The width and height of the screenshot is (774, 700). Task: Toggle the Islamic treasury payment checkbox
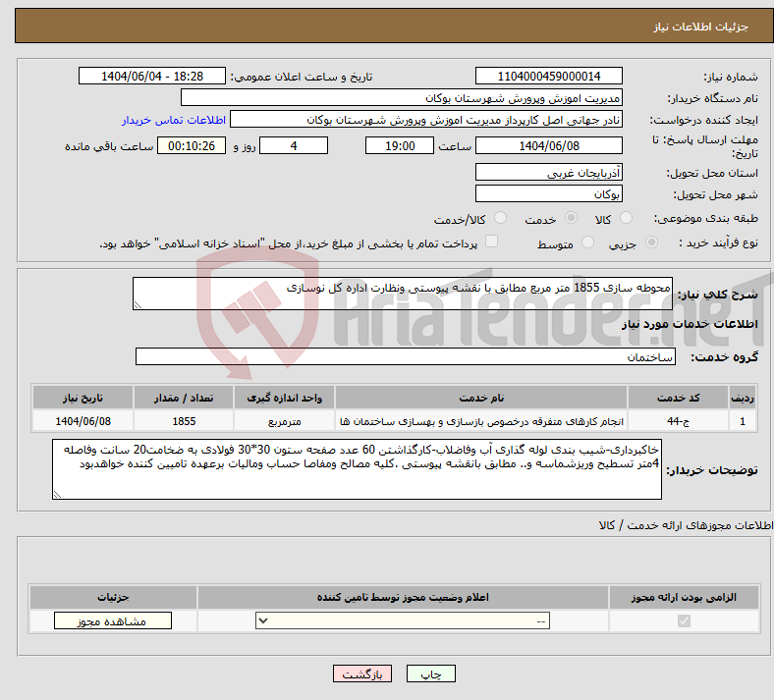tap(492, 242)
